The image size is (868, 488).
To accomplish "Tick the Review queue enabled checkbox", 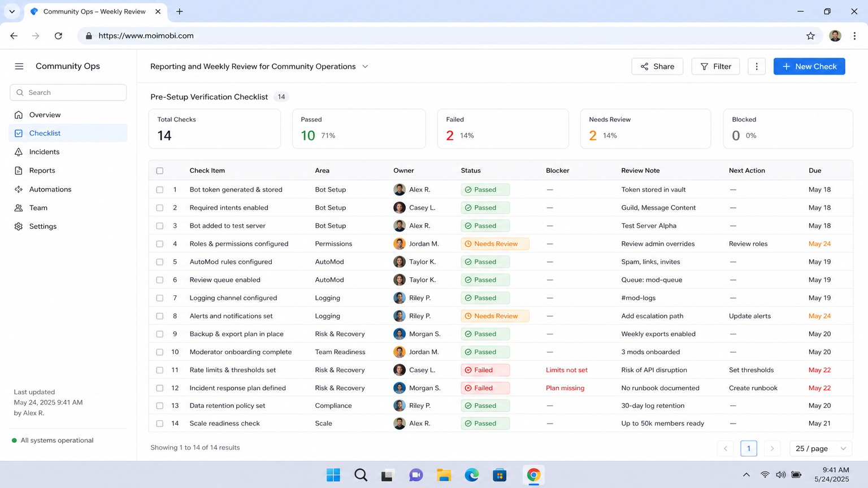I will point(160,280).
